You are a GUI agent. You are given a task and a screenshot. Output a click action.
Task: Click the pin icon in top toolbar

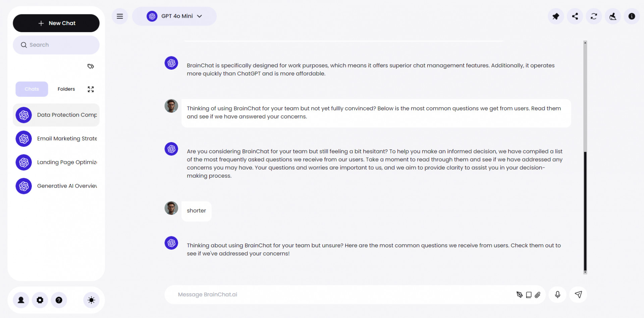[556, 16]
